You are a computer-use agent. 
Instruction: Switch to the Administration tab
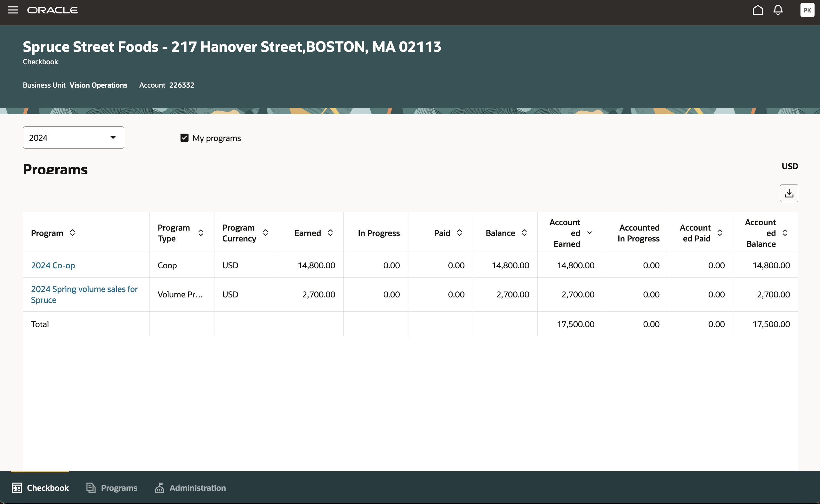pos(197,488)
